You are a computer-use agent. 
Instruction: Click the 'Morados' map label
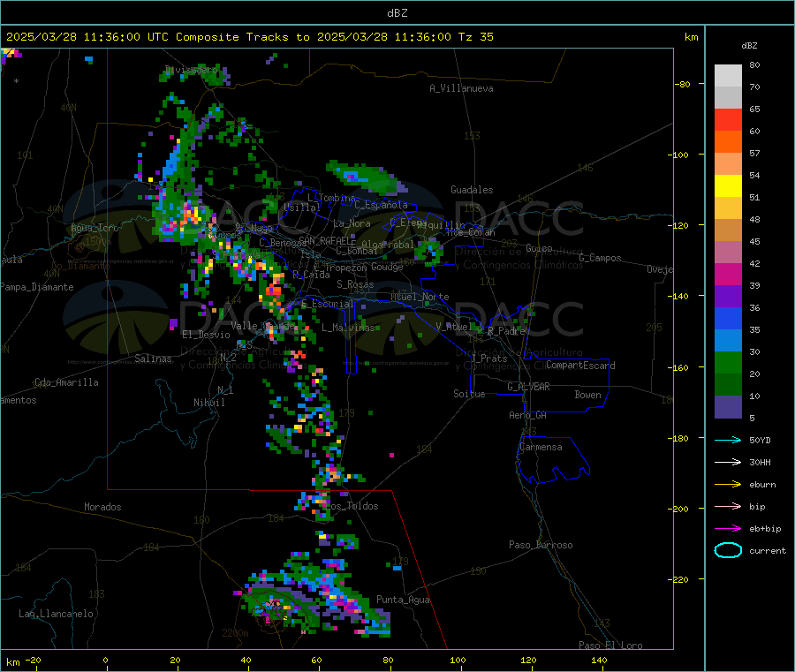[103, 507]
